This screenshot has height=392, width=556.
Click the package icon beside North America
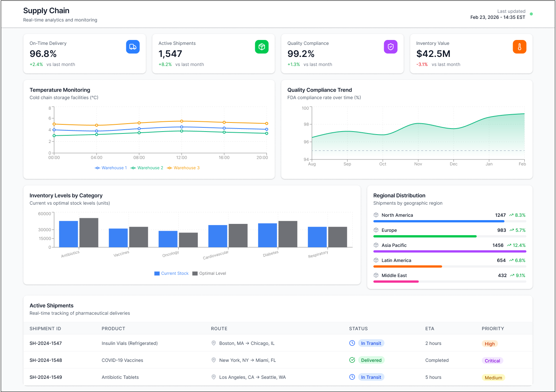[376, 215]
